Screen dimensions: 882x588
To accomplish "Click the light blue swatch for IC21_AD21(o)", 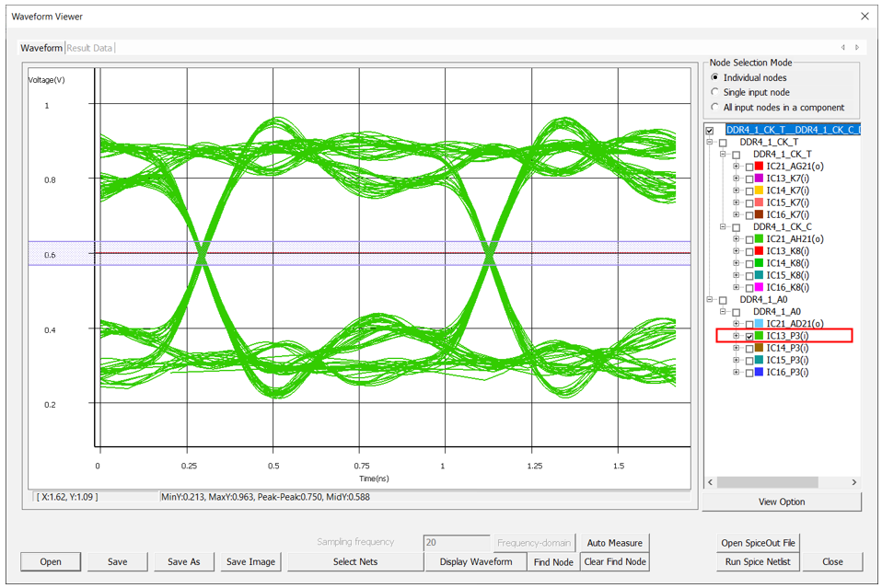I will click(760, 324).
